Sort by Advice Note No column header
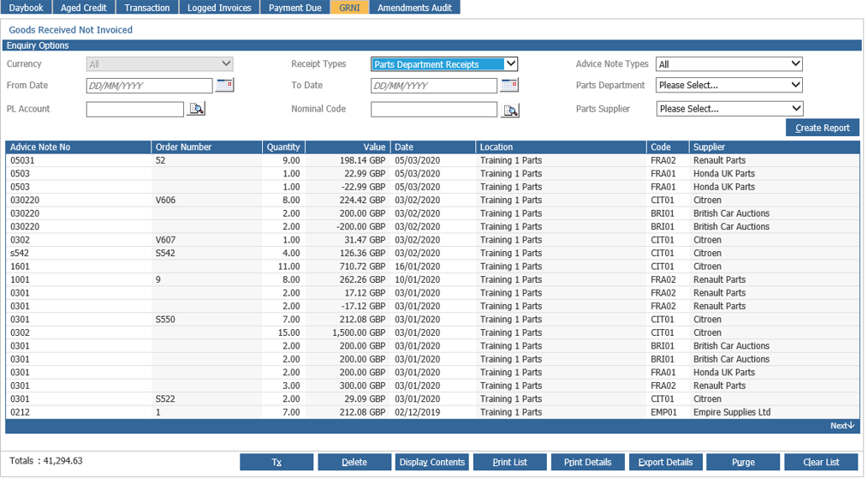The width and height of the screenshot is (868, 479). tap(78, 147)
